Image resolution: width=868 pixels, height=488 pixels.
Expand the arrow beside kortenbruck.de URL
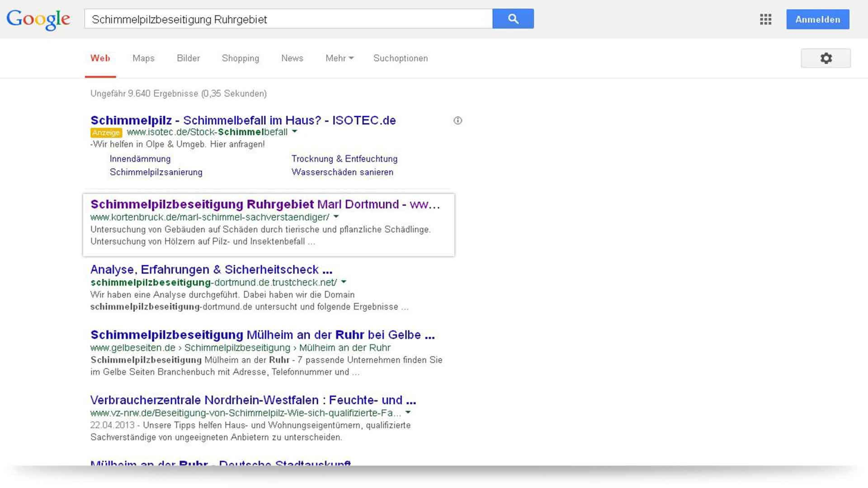coord(336,217)
